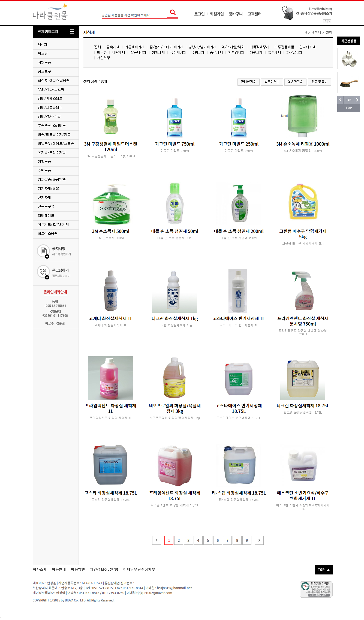Sort products by 낮은가격순
The width and height of the screenshot is (364, 620).
point(272,82)
